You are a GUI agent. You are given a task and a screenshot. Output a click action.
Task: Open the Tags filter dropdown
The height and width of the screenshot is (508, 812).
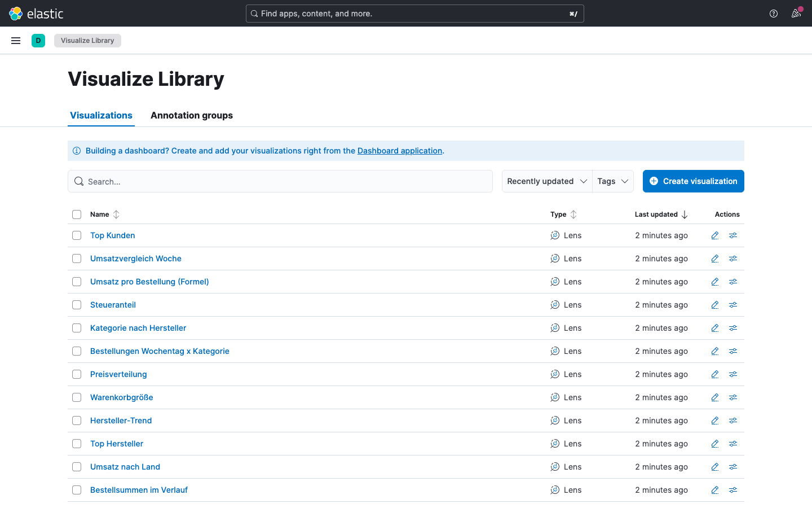pyautogui.click(x=612, y=181)
